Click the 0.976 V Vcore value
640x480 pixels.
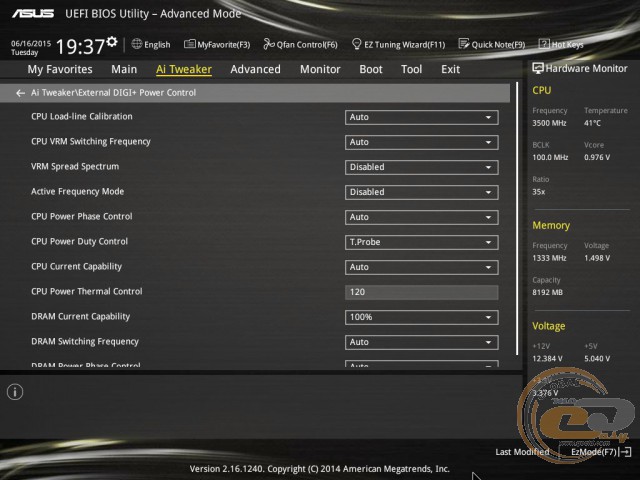coord(597,157)
